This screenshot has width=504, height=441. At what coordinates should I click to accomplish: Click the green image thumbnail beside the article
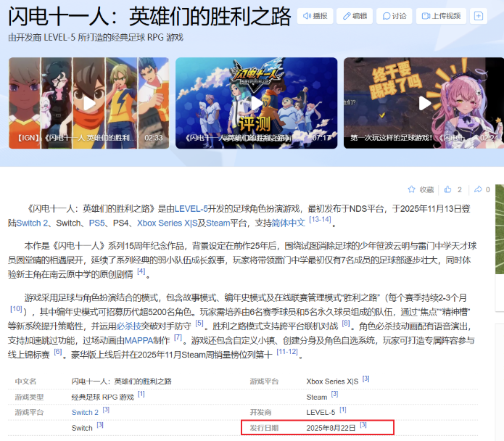click(500, 229)
